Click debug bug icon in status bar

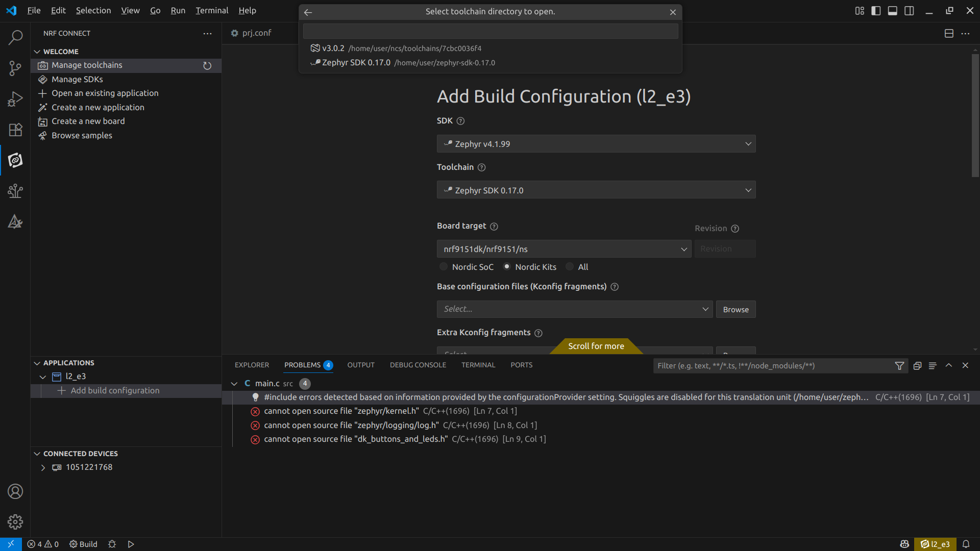coord(112,544)
